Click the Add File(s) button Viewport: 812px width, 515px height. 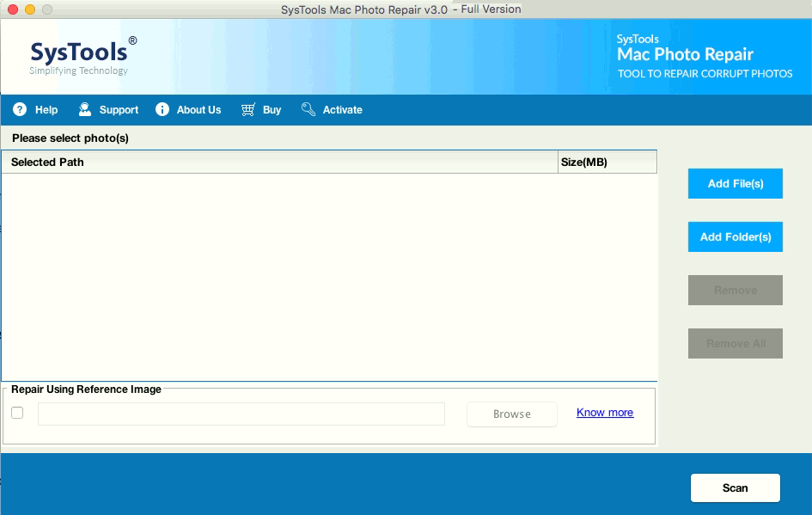click(736, 183)
